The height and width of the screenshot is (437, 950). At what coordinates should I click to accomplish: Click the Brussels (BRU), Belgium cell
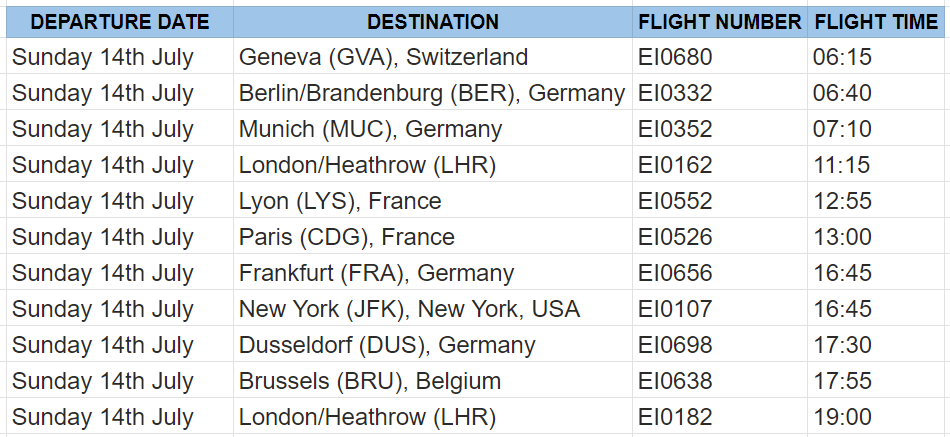(x=433, y=381)
